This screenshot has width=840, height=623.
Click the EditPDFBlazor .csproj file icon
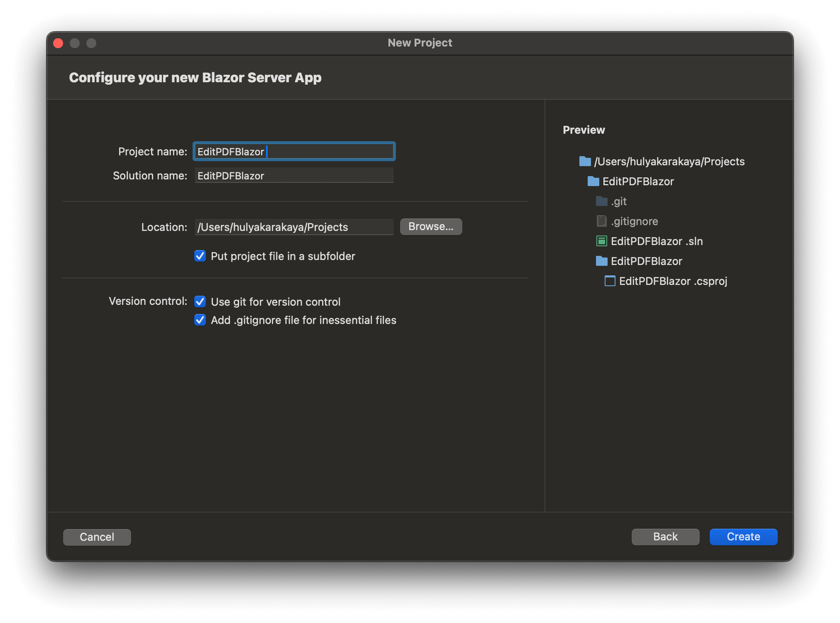click(610, 281)
